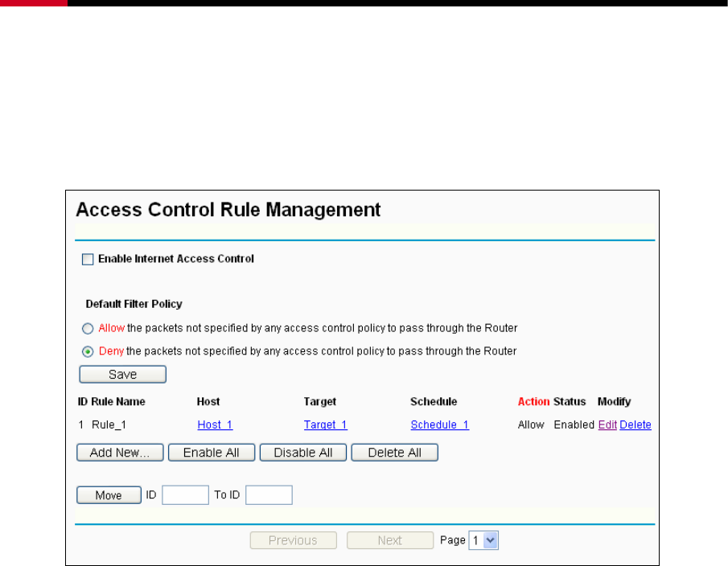This screenshot has height=566, width=728.
Task: Click the Save button
Action: point(122,375)
